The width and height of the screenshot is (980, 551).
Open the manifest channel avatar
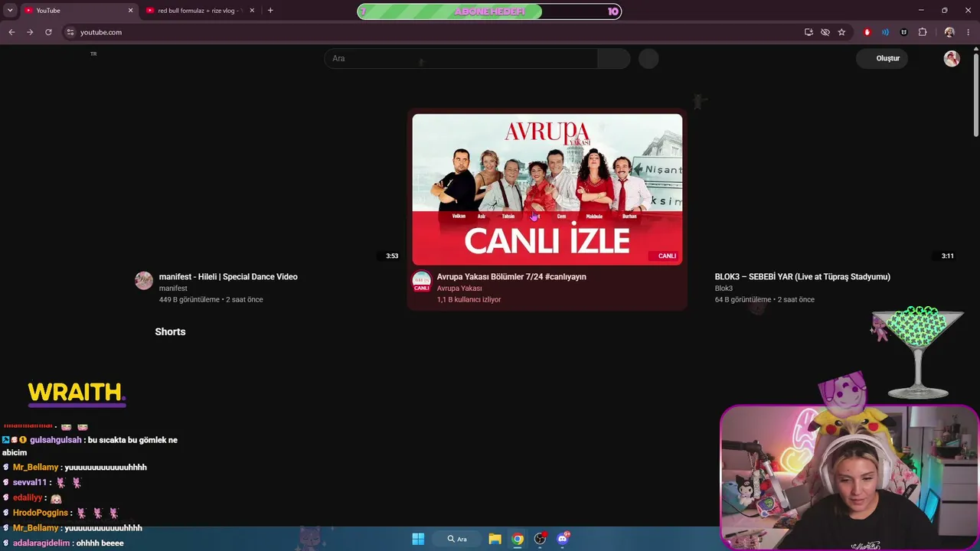[x=144, y=281]
